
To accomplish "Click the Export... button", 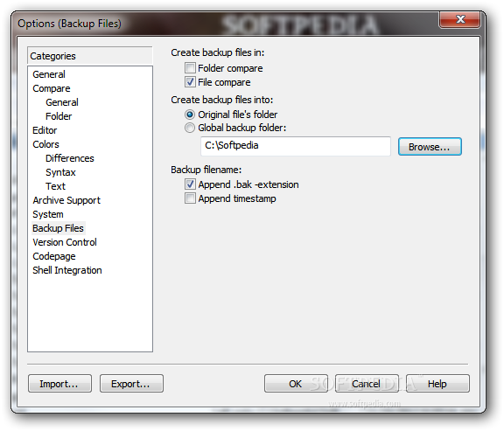I will click(x=131, y=384).
